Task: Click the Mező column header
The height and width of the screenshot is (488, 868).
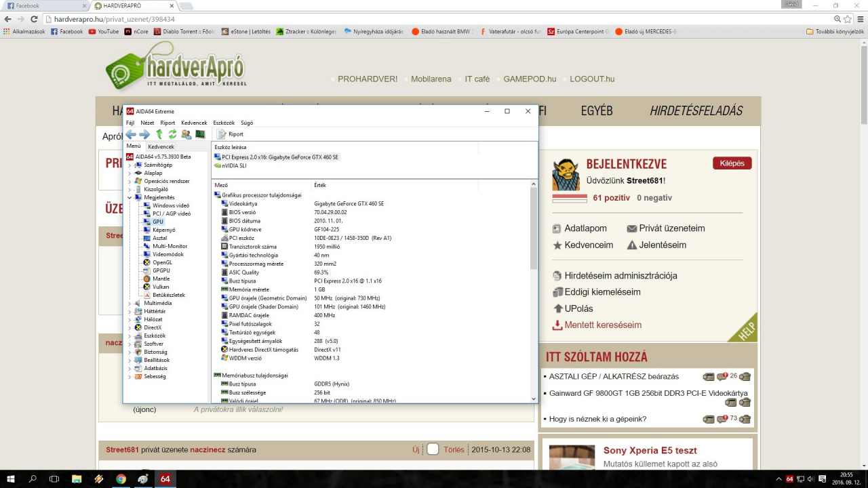Action: click(x=261, y=185)
